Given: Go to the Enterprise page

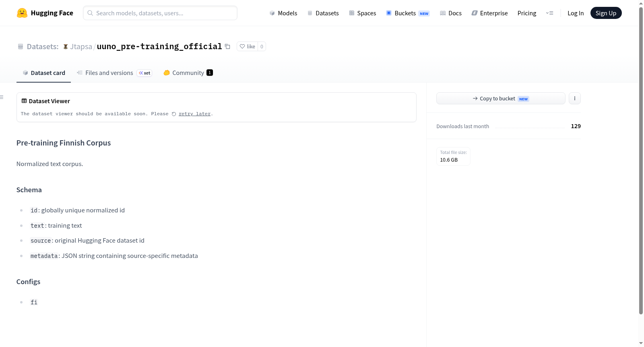Looking at the screenshot, I should coord(489,13).
